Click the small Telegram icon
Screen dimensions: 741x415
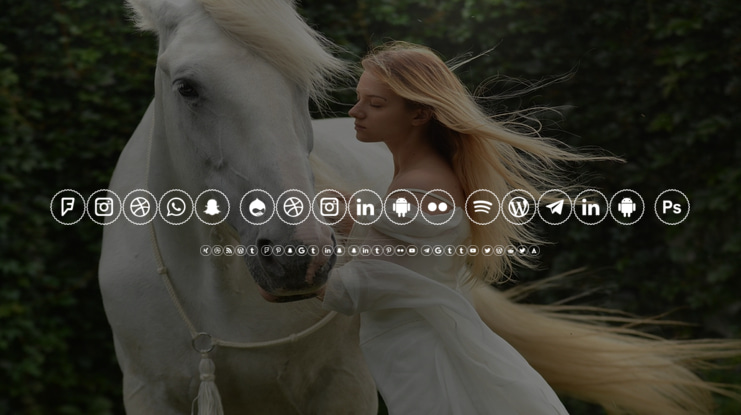pos(426,251)
